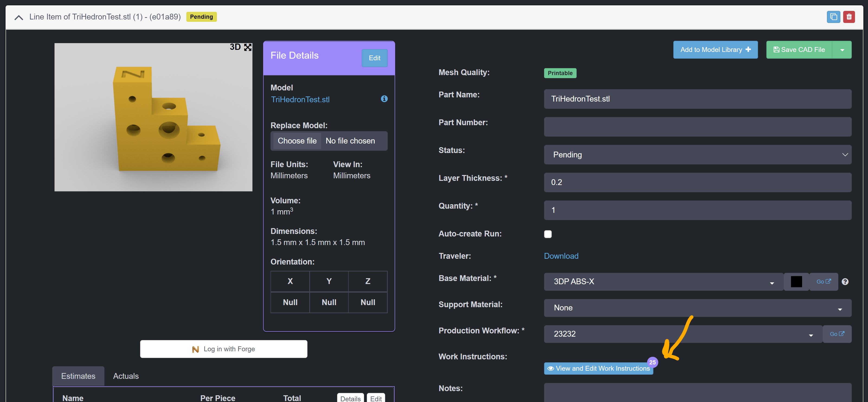This screenshot has width=868, height=402.
Task: Open Base Material help question icon
Action: 845,282
